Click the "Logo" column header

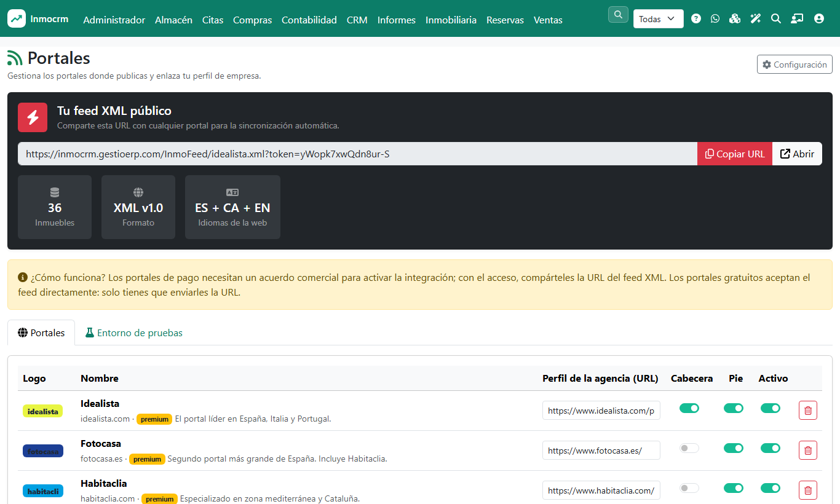click(x=34, y=378)
